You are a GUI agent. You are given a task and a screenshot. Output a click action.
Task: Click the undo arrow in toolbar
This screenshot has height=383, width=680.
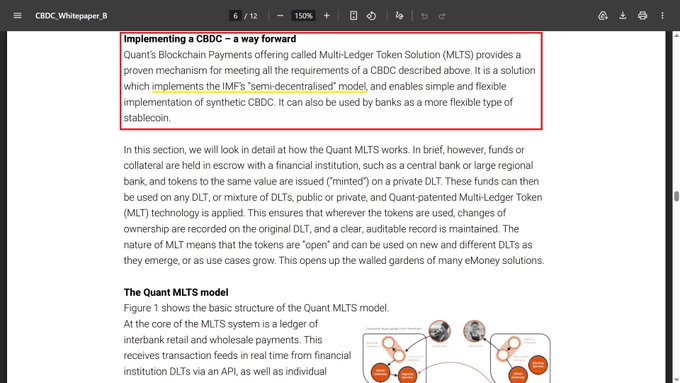(x=425, y=16)
